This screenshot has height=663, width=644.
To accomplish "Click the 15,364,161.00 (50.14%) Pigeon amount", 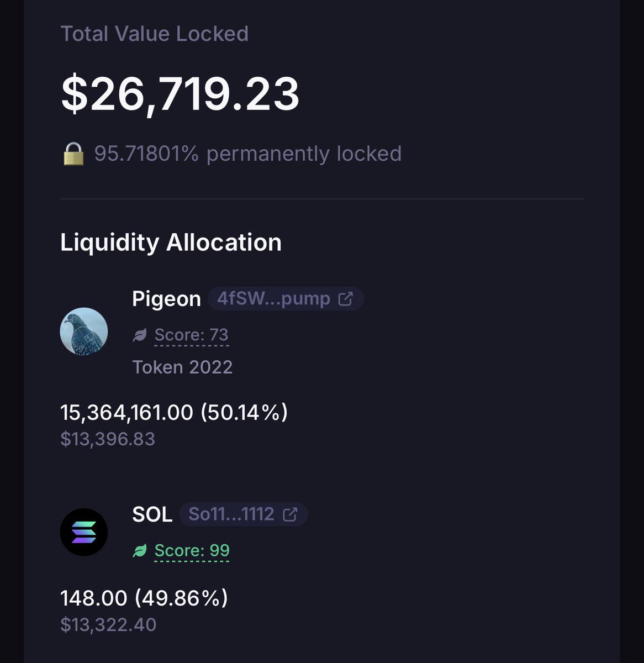I will [174, 412].
